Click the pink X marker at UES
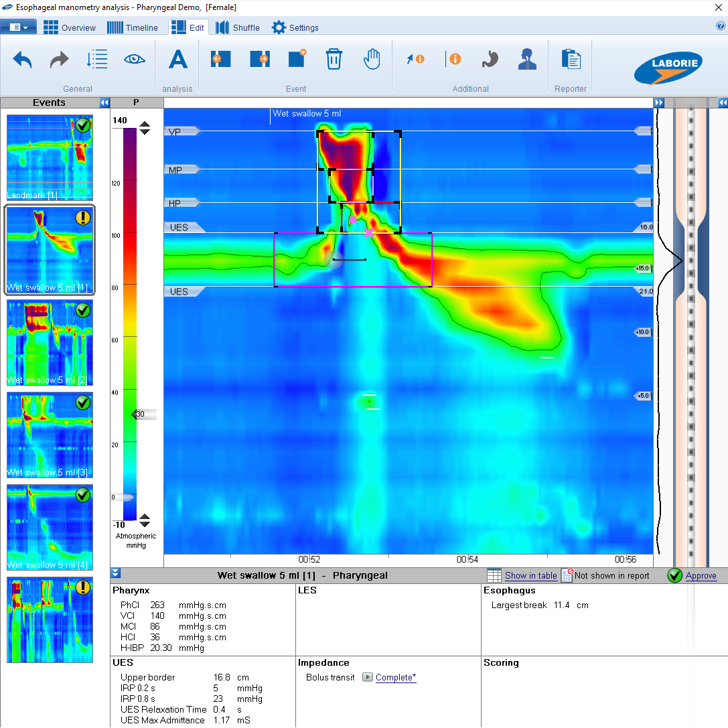 pos(368,232)
